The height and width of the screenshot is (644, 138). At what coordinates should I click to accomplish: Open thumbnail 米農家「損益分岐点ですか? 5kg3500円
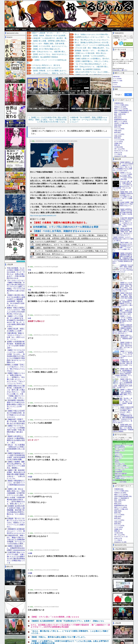click(48, 103)
